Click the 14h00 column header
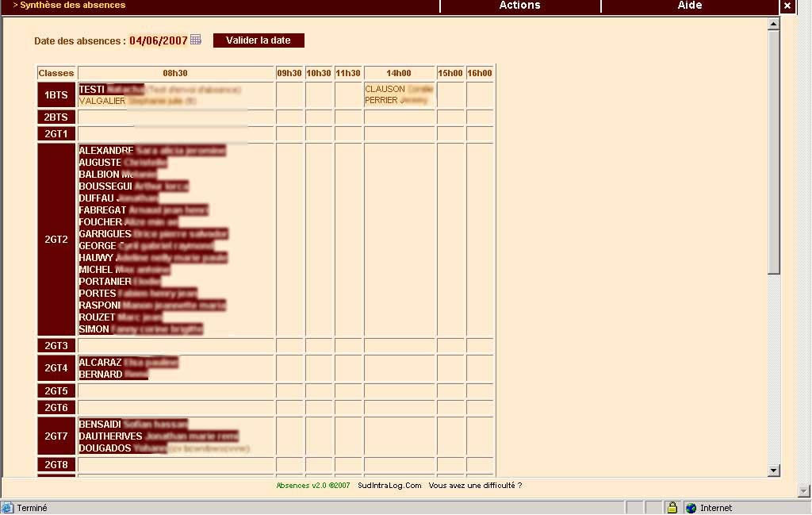Viewport: 812px width, 515px height. point(399,73)
